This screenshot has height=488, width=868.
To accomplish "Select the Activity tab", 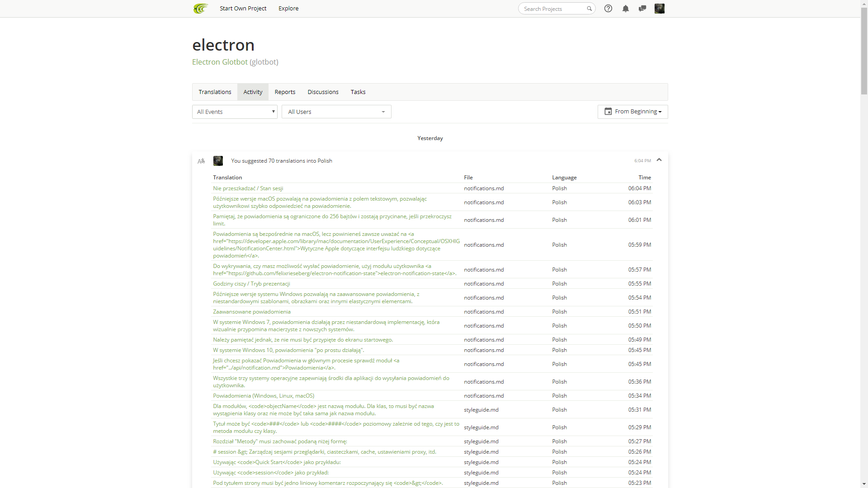I will [x=253, y=92].
